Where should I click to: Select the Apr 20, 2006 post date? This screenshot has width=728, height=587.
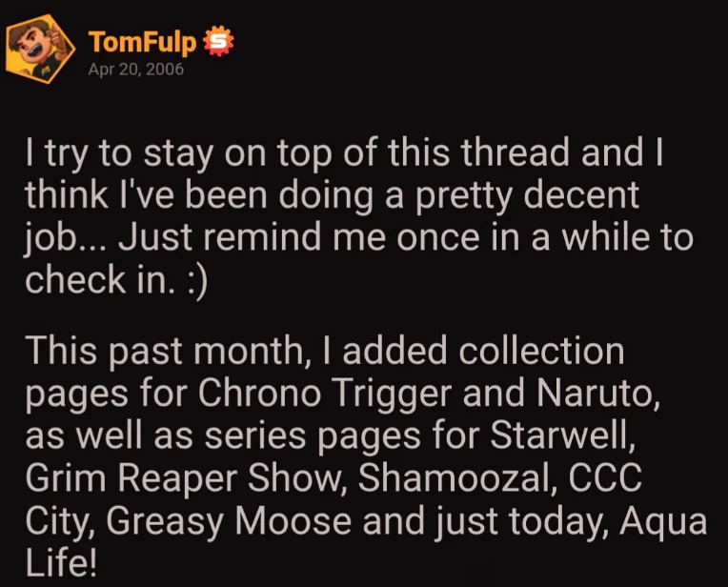click(136, 70)
